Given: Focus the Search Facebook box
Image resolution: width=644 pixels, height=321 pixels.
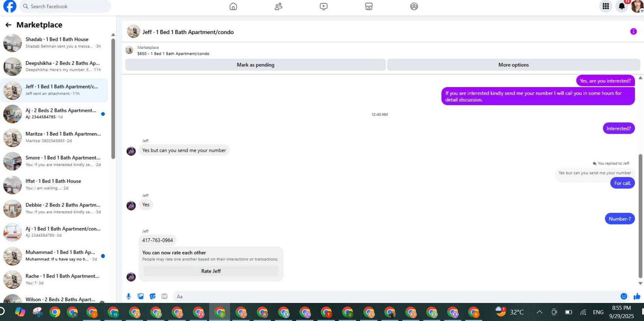Looking at the screenshot, I should [x=65, y=7].
